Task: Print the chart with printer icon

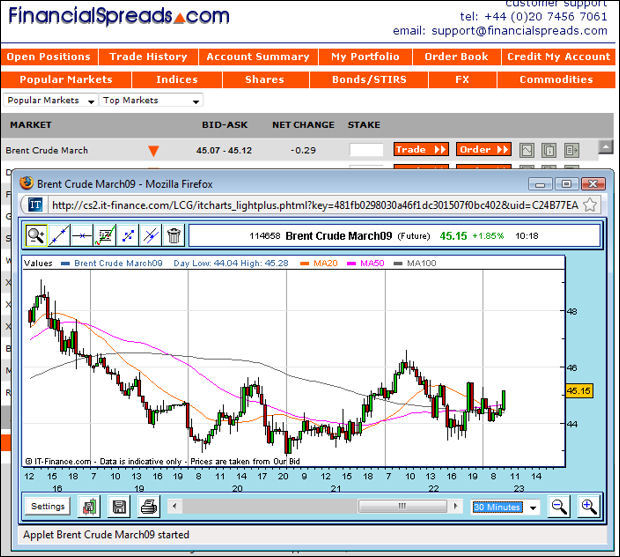Action: point(149,507)
